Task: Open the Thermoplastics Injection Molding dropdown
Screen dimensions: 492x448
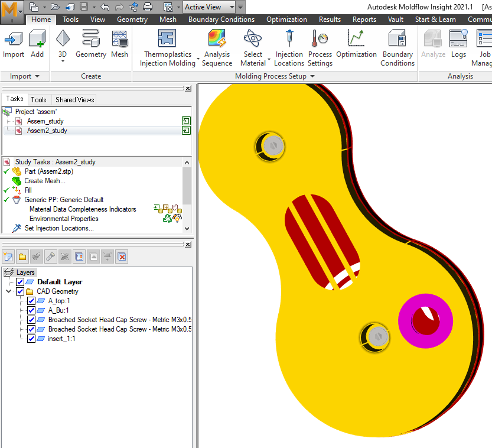Action: [198, 59]
